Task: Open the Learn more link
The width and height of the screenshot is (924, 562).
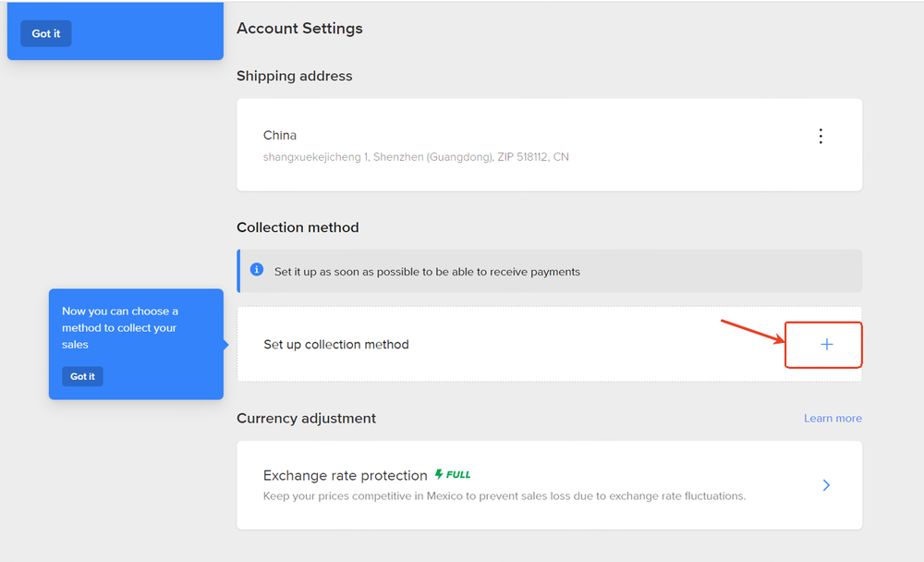Action: click(833, 419)
